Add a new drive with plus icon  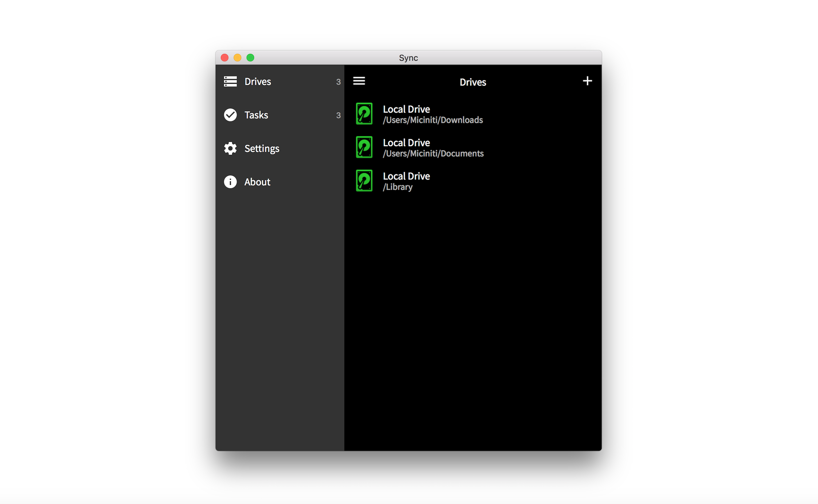tap(587, 81)
